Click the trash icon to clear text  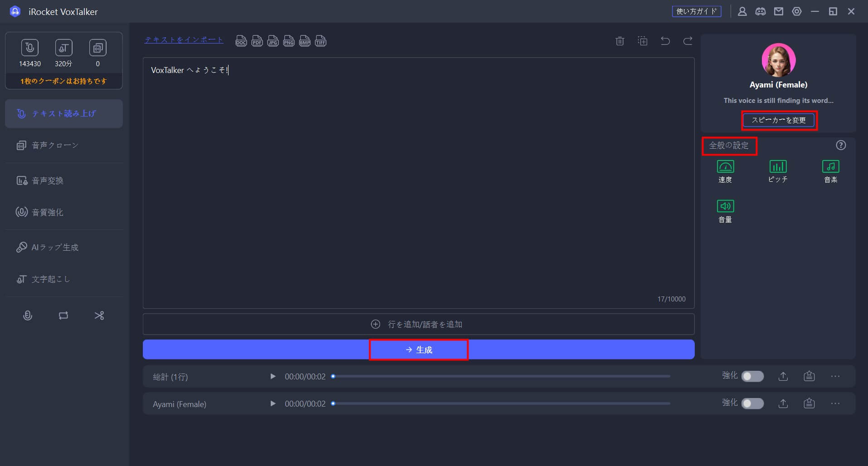click(x=620, y=41)
